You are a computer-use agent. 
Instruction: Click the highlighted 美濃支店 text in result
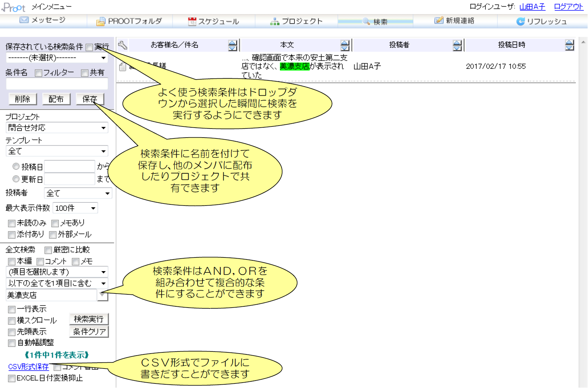294,66
